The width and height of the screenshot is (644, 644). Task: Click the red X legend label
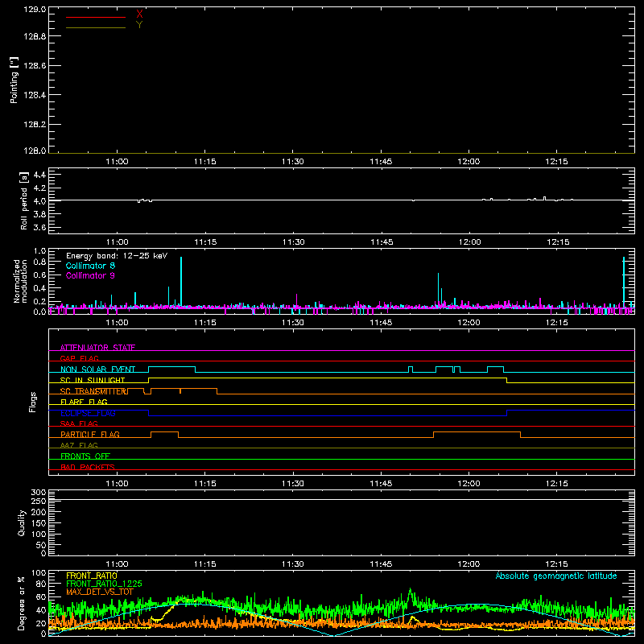click(x=139, y=14)
